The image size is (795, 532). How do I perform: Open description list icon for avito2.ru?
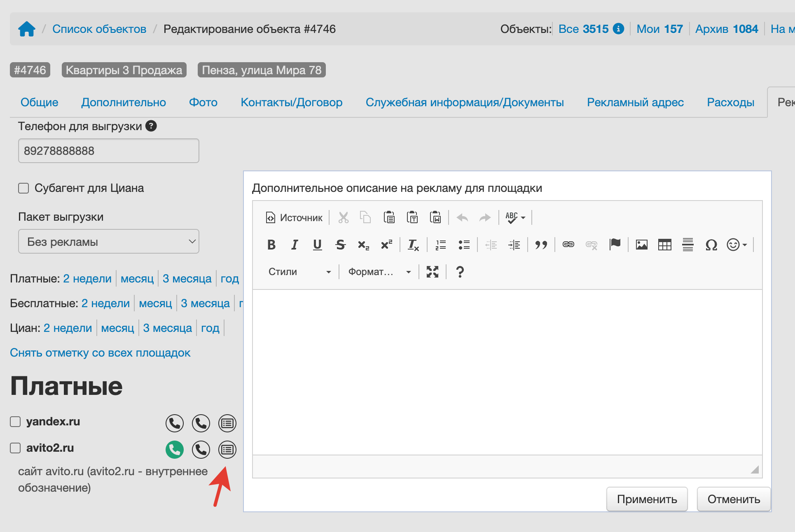227,450
